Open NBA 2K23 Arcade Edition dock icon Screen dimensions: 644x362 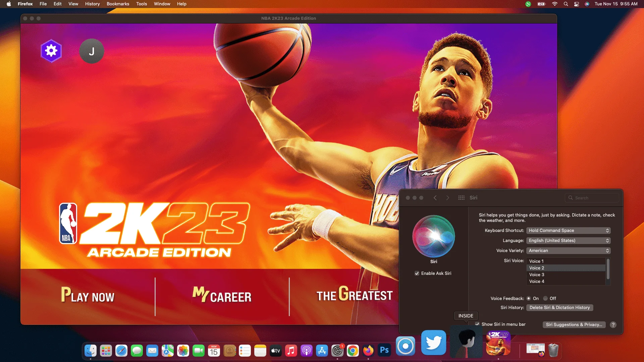click(498, 343)
